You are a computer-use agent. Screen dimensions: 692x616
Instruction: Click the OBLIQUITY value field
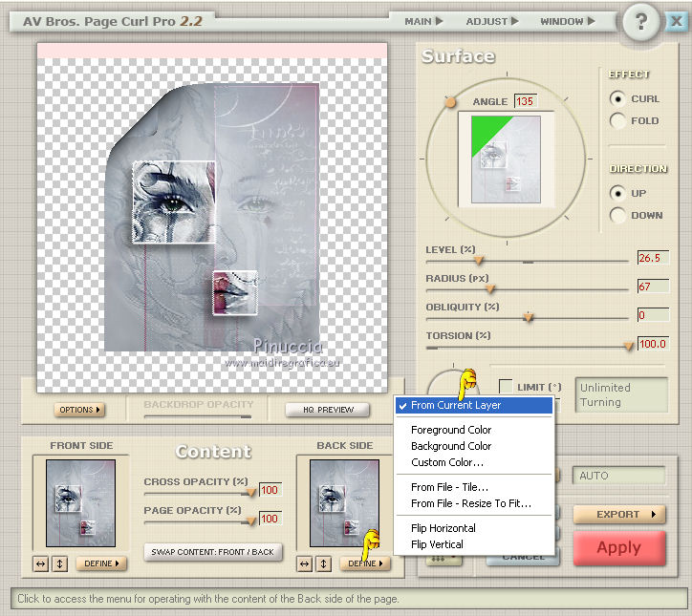(653, 315)
